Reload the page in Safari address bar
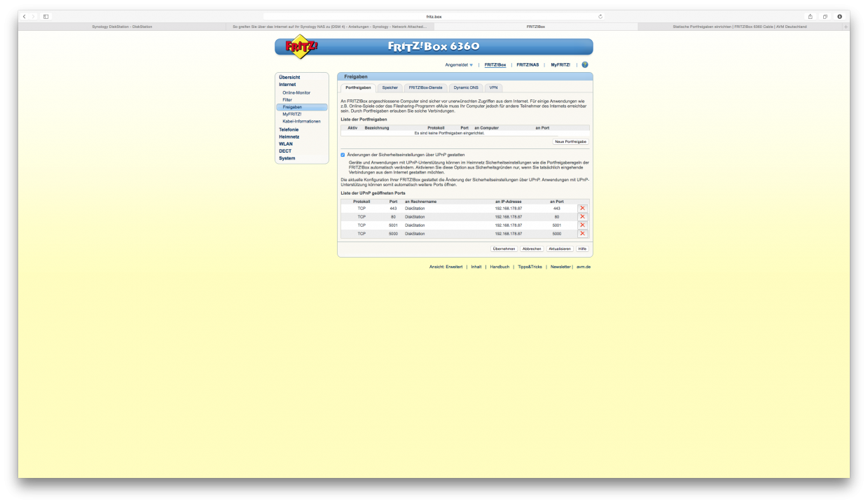This screenshot has width=868, height=504. [x=600, y=16]
